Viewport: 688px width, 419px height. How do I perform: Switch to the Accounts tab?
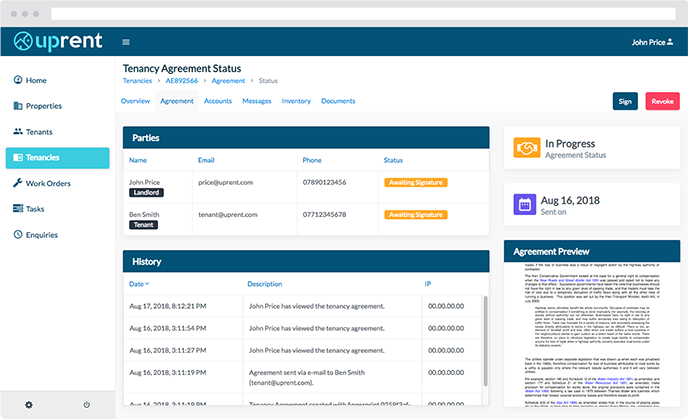(x=218, y=101)
